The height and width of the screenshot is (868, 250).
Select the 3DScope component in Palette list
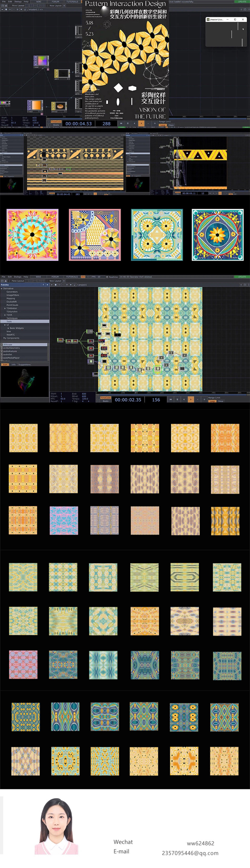[x=8, y=344]
